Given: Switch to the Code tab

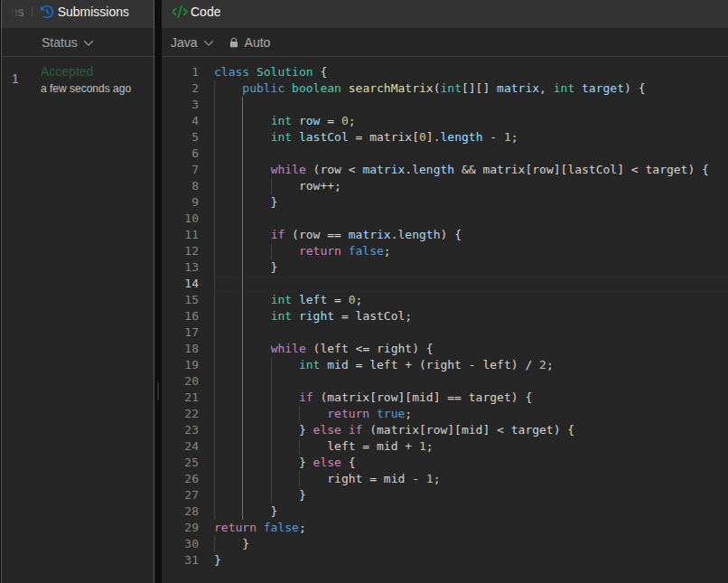Looking at the screenshot, I should 196,12.
